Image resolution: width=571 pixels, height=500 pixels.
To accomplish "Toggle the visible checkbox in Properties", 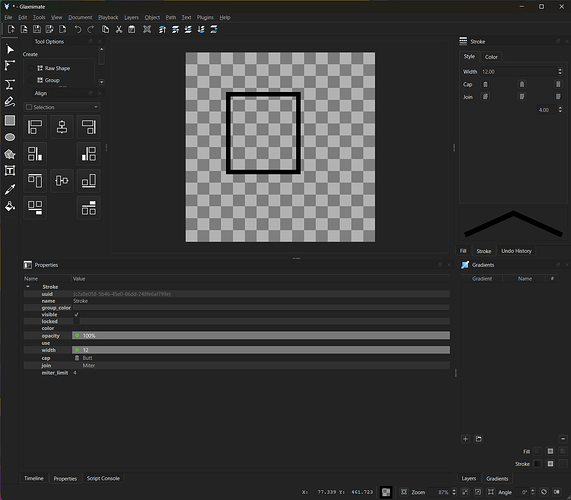I will click(76, 314).
